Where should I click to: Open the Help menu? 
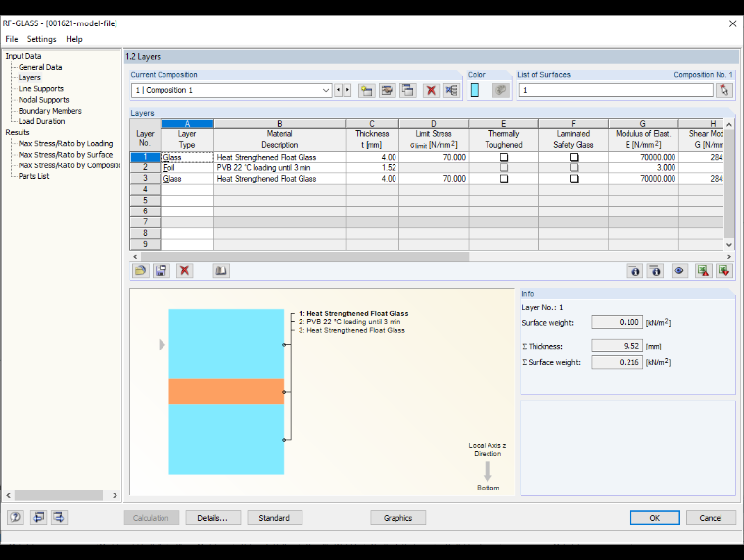coord(74,39)
